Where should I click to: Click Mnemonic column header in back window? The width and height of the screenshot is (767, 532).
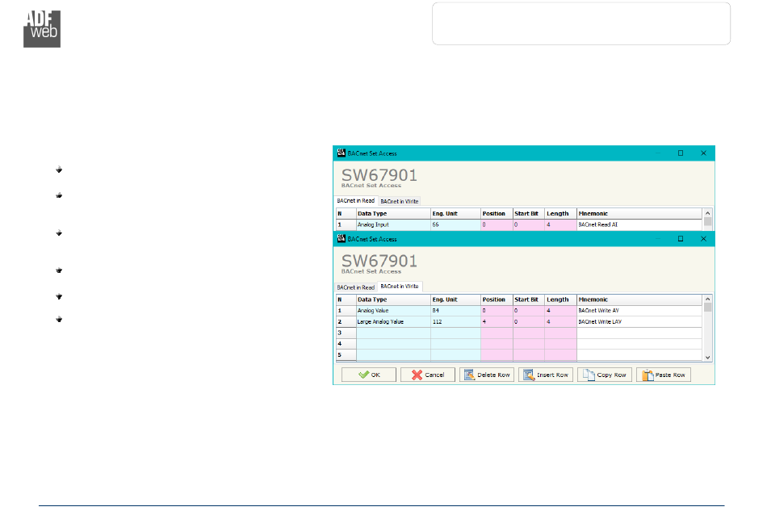pos(639,214)
